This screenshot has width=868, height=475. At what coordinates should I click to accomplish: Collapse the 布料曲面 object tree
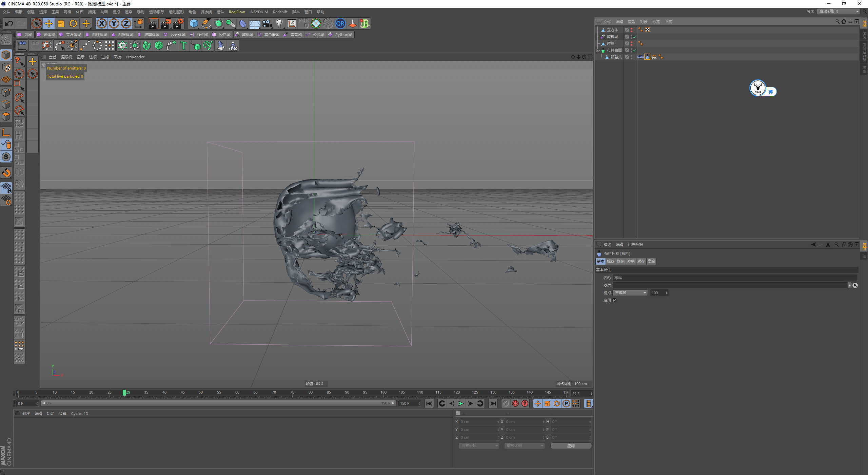[x=598, y=50]
